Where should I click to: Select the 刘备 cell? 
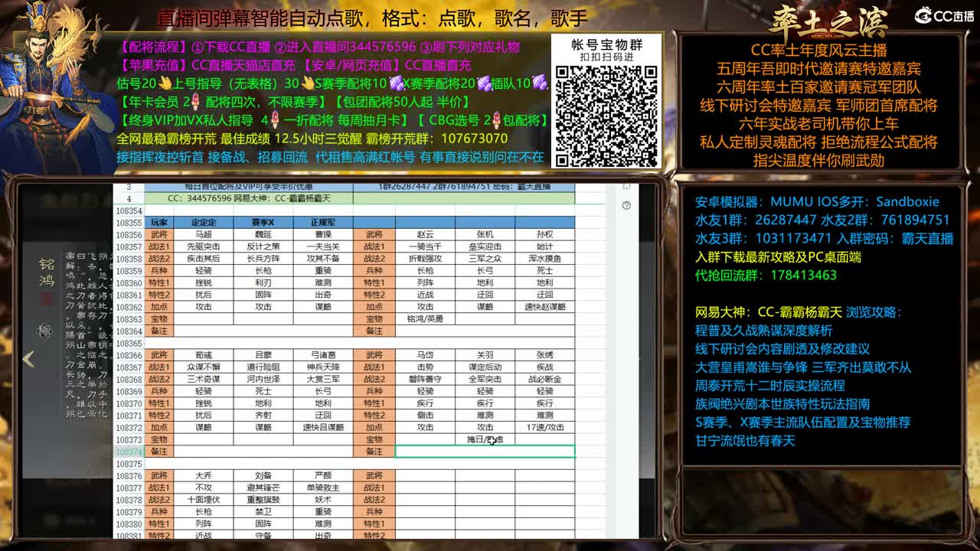click(263, 475)
